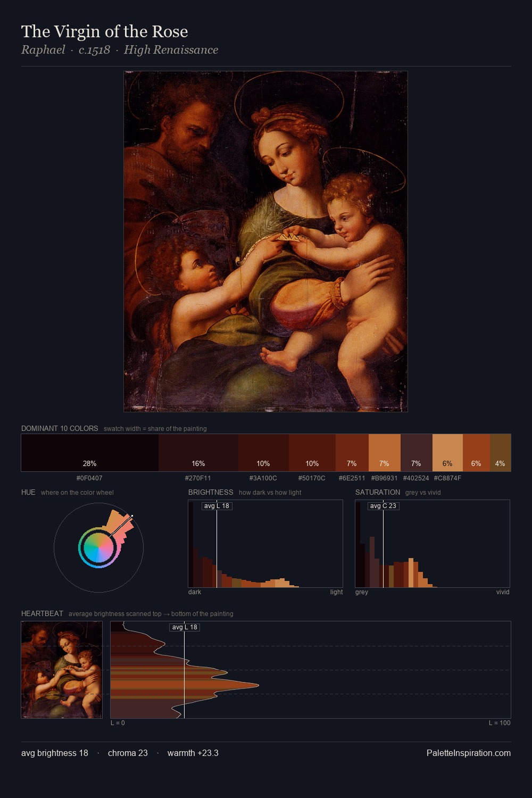Click the footer stat "avg brightness 18"
Image resolution: width=532 pixels, height=798 pixels.
click(55, 753)
